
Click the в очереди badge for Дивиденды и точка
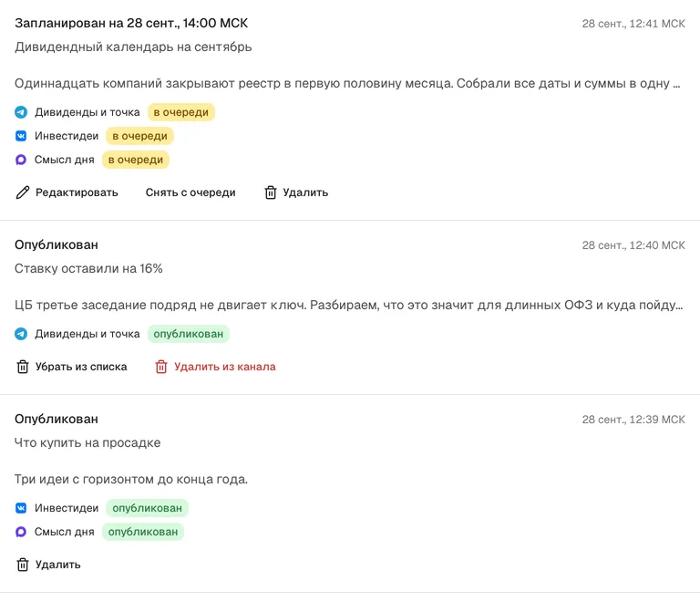(x=181, y=112)
